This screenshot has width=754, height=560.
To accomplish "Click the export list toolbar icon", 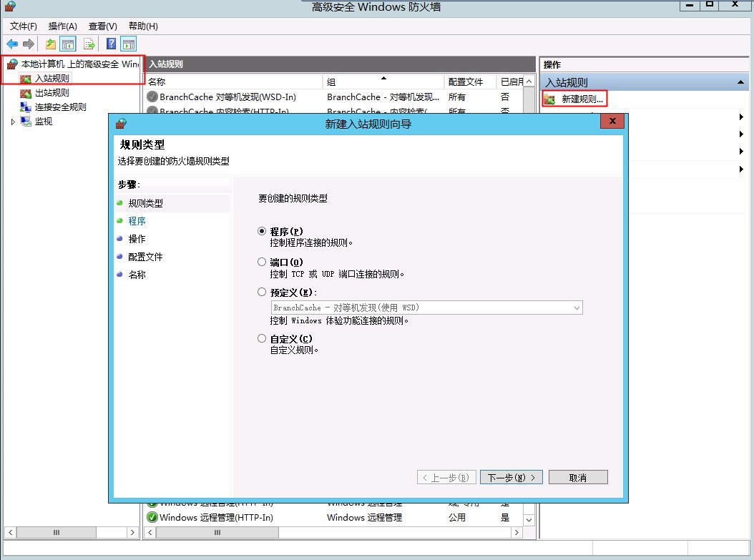I will point(90,44).
